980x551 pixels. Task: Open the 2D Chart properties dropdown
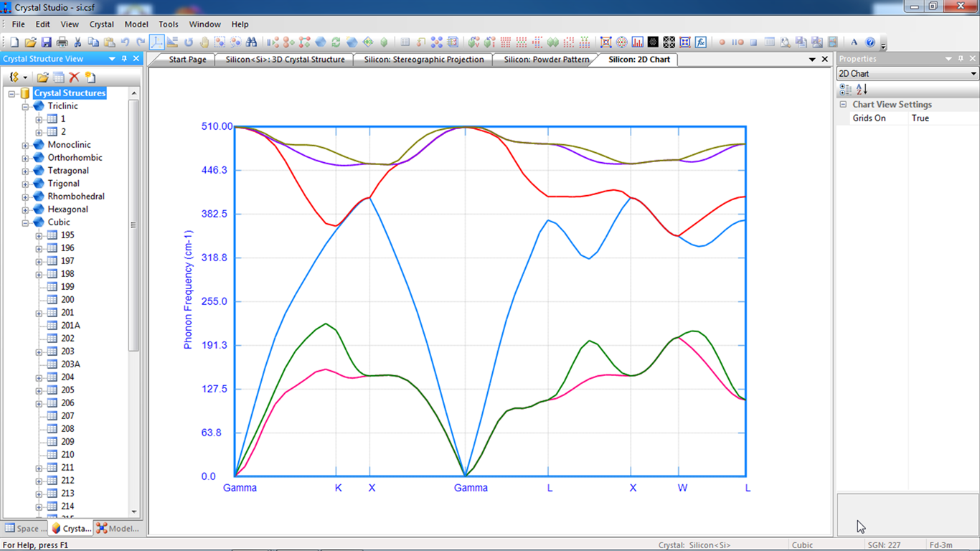point(973,74)
